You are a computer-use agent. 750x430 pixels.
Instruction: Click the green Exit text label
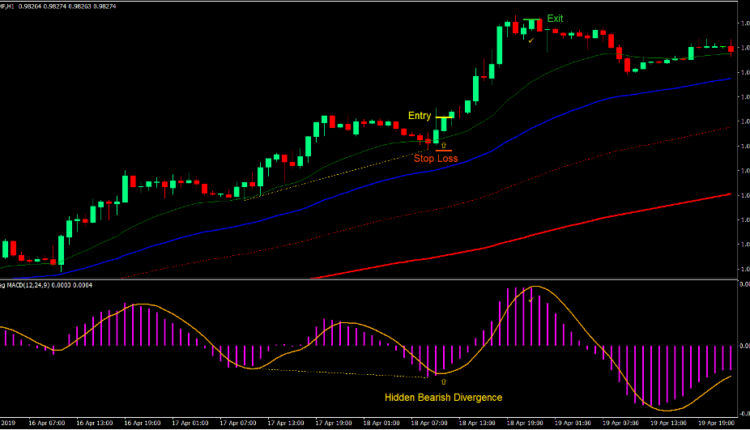pos(555,19)
